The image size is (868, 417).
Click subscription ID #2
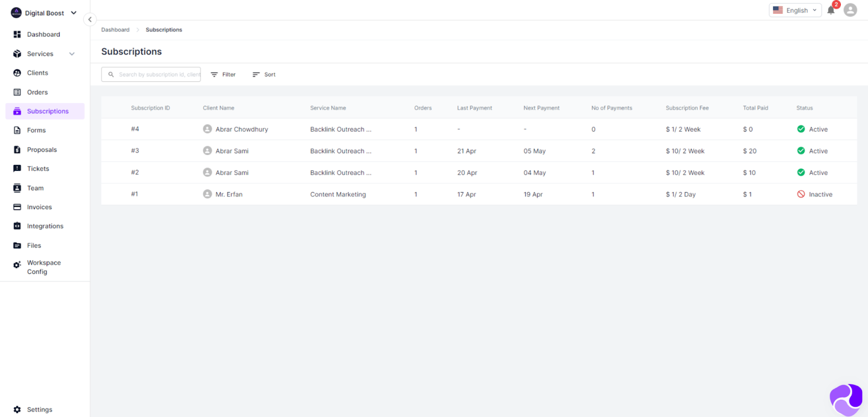(135, 172)
